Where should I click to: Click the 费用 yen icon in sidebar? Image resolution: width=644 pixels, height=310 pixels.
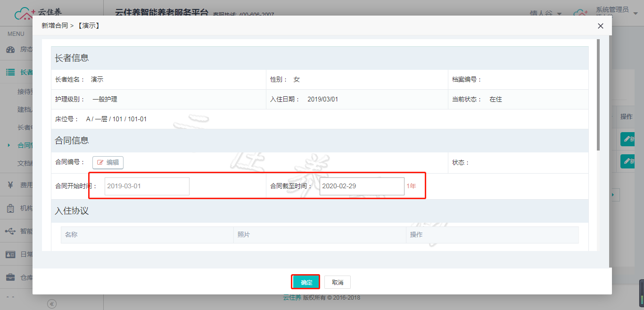pos(10,185)
